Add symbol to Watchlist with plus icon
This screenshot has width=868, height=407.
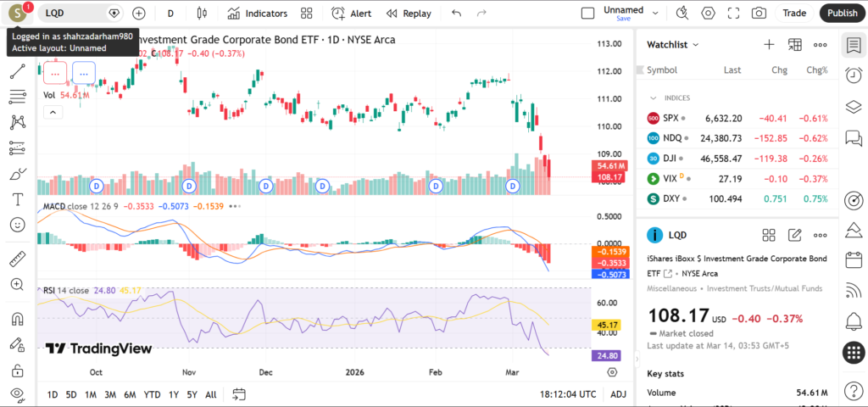coord(769,44)
